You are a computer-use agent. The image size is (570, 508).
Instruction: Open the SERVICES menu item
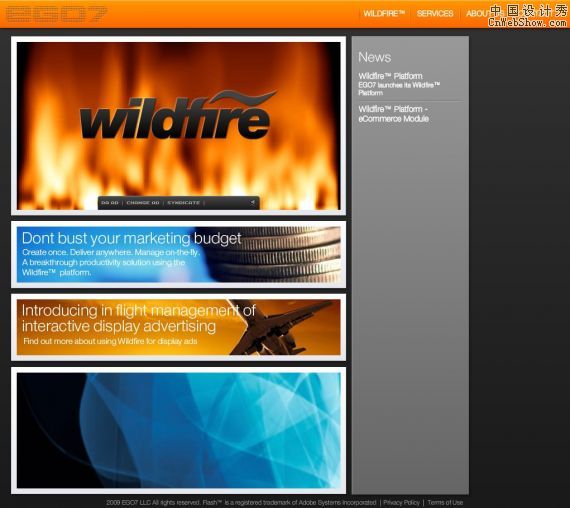[435, 13]
